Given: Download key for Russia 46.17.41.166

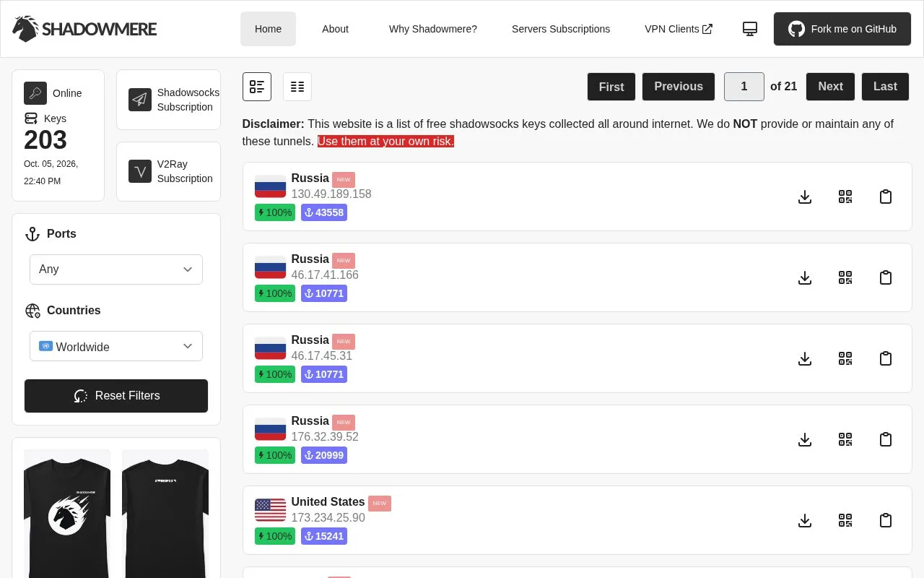Looking at the screenshot, I should tap(805, 277).
